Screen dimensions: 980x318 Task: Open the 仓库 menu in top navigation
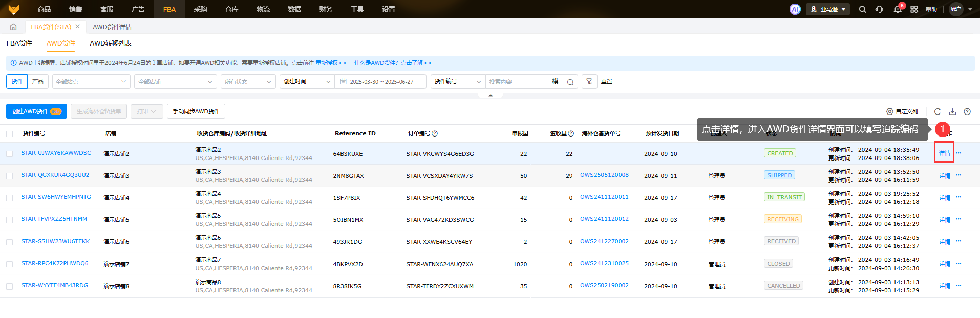(x=232, y=9)
